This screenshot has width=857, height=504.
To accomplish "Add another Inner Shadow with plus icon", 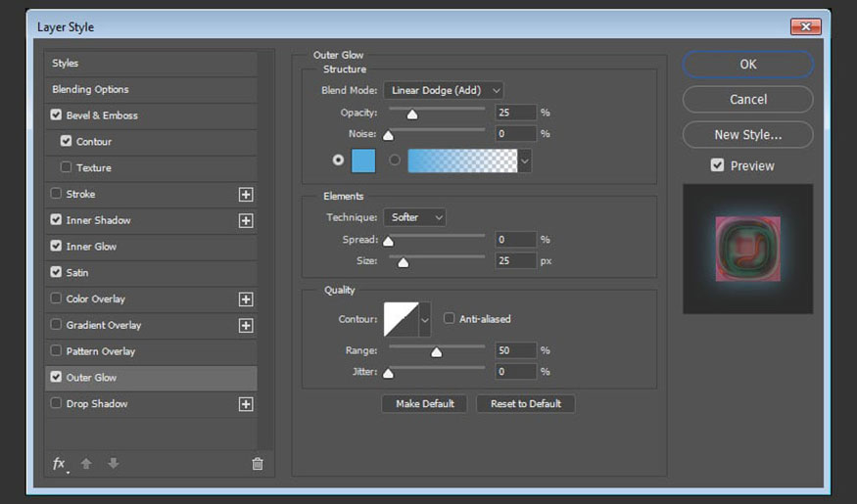I will click(x=246, y=220).
